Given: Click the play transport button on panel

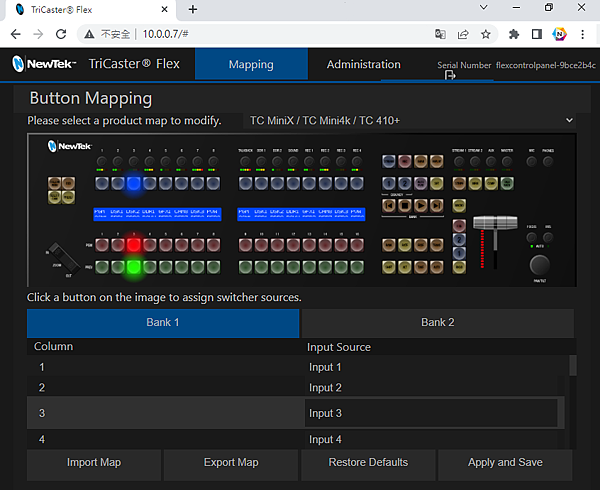Looking at the screenshot, I should pyautogui.click(x=421, y=206).
